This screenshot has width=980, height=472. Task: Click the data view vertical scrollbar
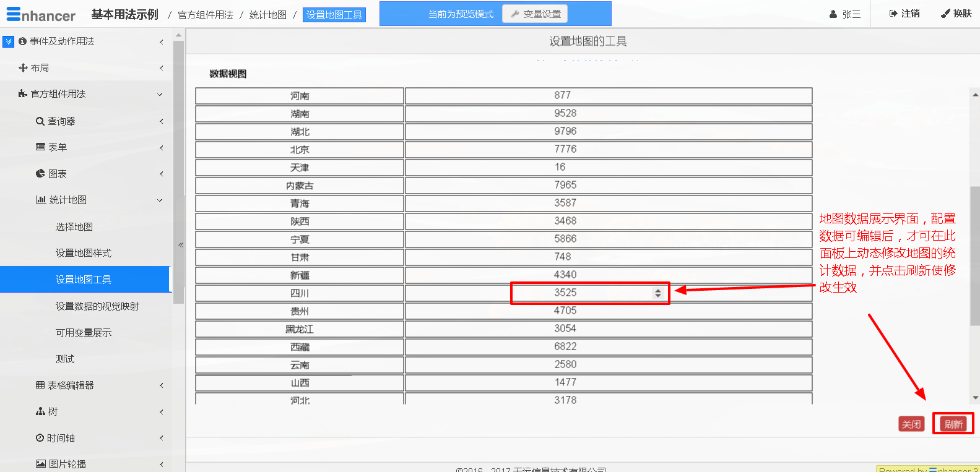[x=975, y=247]
